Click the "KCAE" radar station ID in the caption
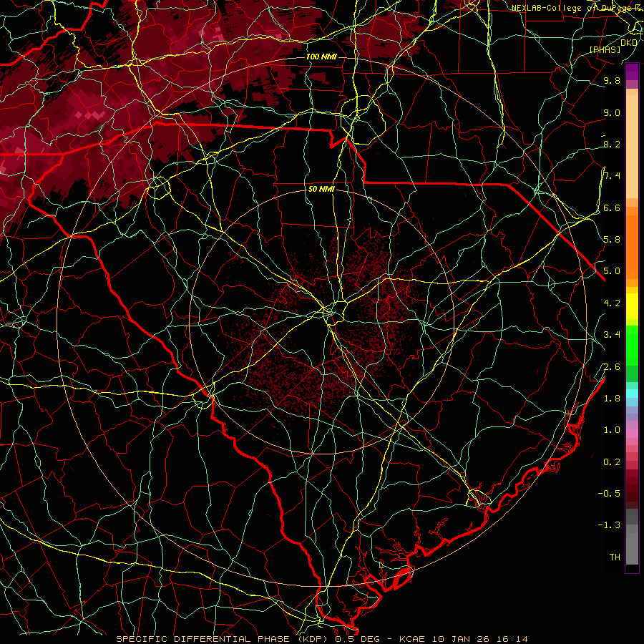Image resolution: width=644 pixels, height=644 pixels. click(413, 639)
